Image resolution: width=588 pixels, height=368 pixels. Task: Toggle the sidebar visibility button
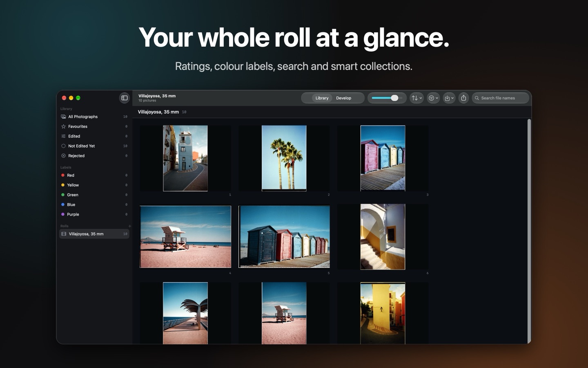(x=125, y=98)
